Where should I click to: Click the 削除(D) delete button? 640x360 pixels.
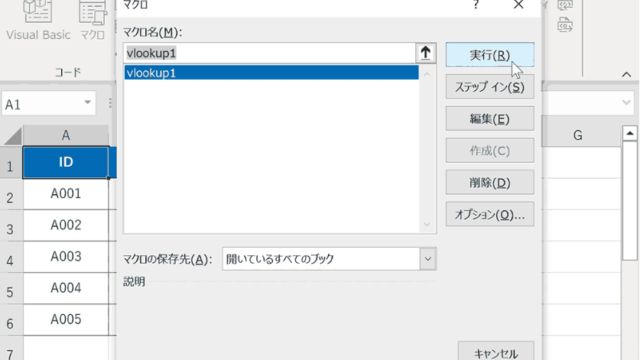tap(490, 182)
